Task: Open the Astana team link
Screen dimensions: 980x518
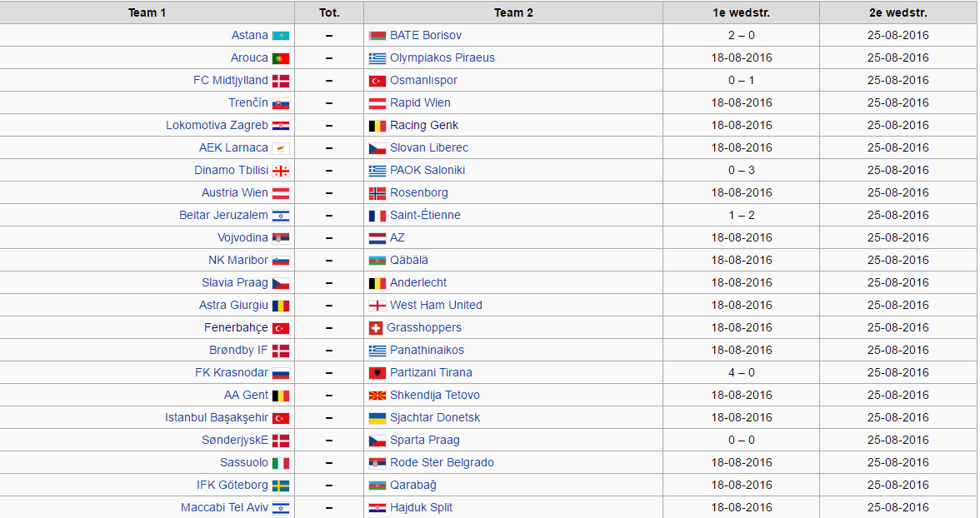Action: [x=249, y=36]
